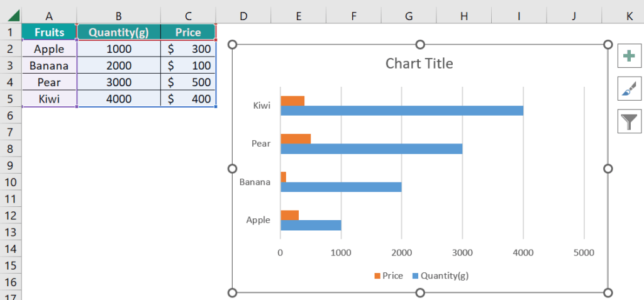Open the Chart Styles paintbrush button

point(629,88)
